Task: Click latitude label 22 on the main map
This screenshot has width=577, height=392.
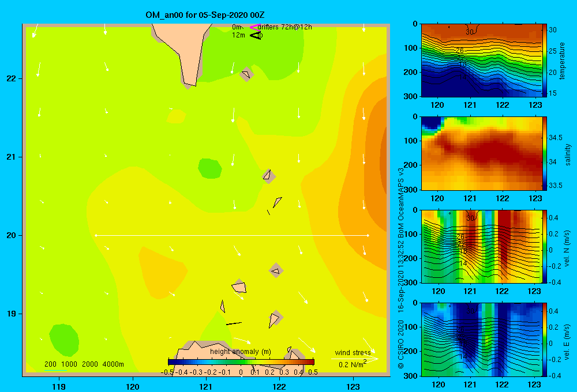Action: pos(11,78)
